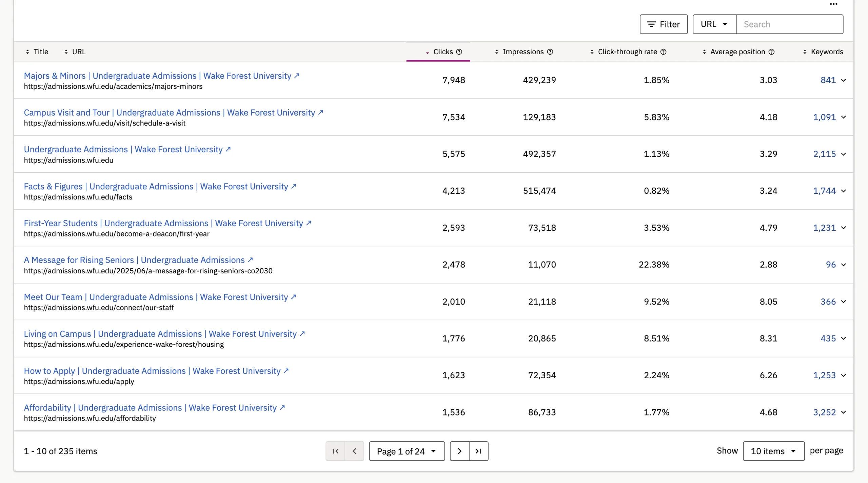Open A Message for Rising Seniors link
Viewport: 868px width, 483px height.
click(x=138, y=260)
